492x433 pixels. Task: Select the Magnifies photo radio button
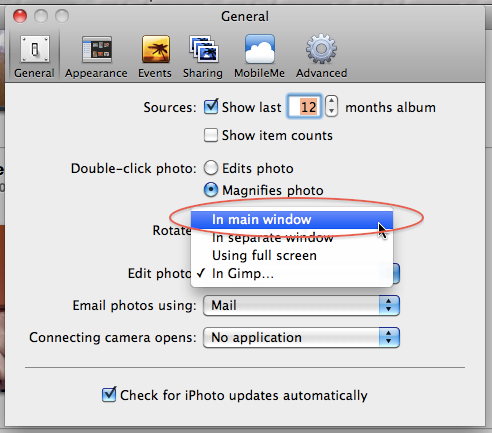211,190
